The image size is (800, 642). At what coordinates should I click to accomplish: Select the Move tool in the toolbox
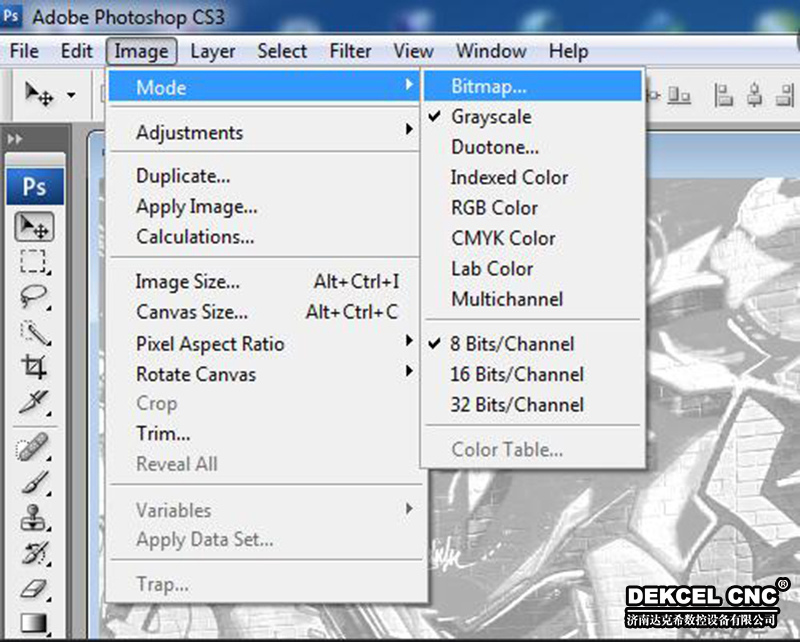34,227
